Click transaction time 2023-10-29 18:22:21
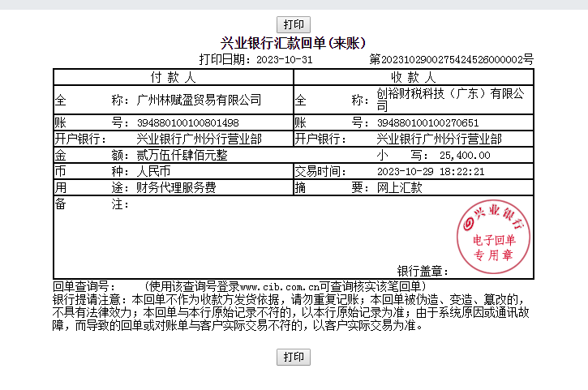Viewport: 588px width, 390px height. (x=431, y=172)
